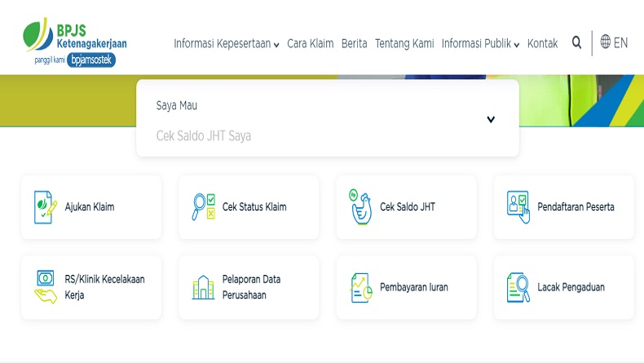This screenshot has width=644, height=363.
Task: Expand the Informasi Kepesertaan menu
Action: click(x=226, y=44)
